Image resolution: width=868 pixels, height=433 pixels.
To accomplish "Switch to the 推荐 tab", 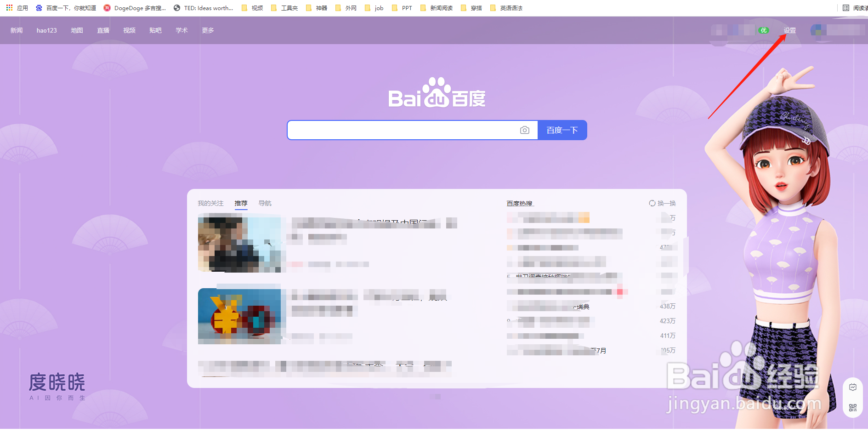I will click(241, 203).
